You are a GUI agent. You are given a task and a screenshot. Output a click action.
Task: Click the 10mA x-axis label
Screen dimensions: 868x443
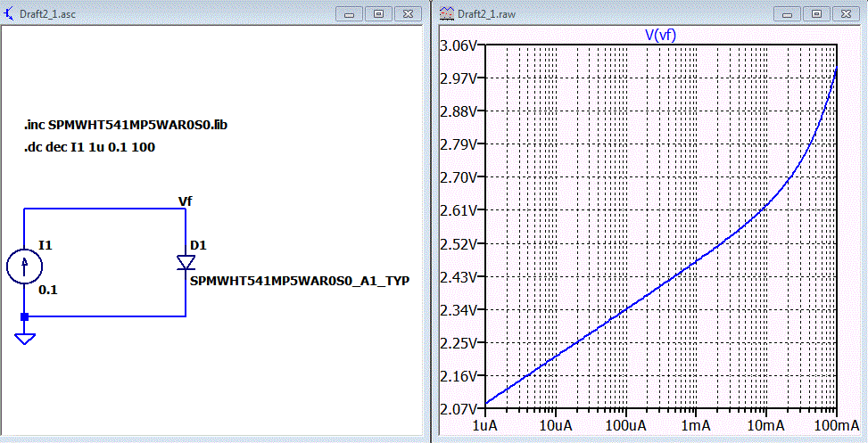(766, 426)
